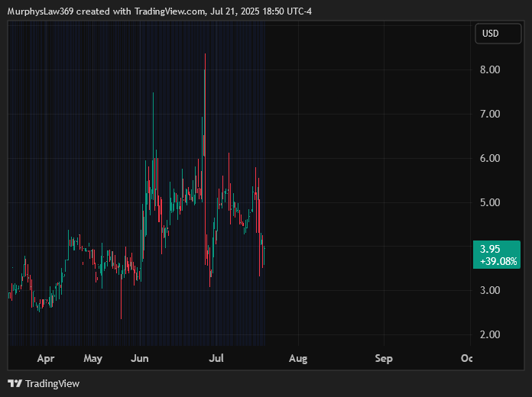Click the May label on time axis
Screen dimensions: 532x397
point(92,359)
